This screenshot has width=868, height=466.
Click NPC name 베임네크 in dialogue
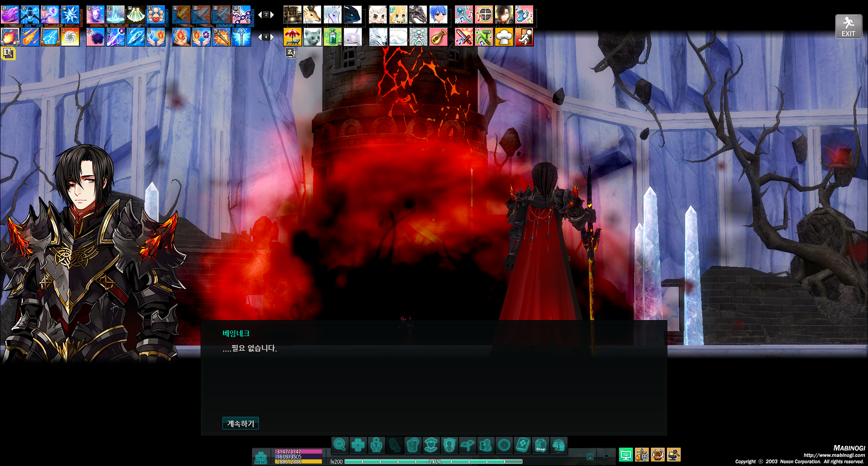[x=236, y=333]
